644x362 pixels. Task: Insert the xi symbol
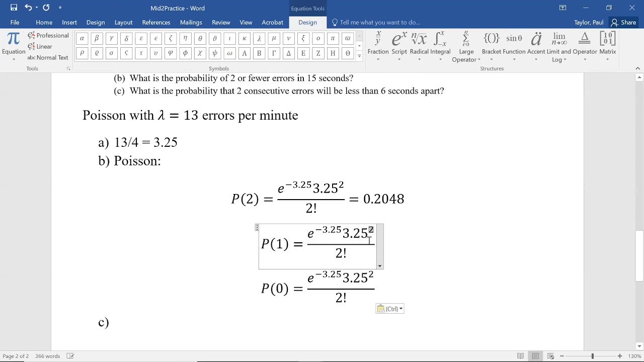303,38
